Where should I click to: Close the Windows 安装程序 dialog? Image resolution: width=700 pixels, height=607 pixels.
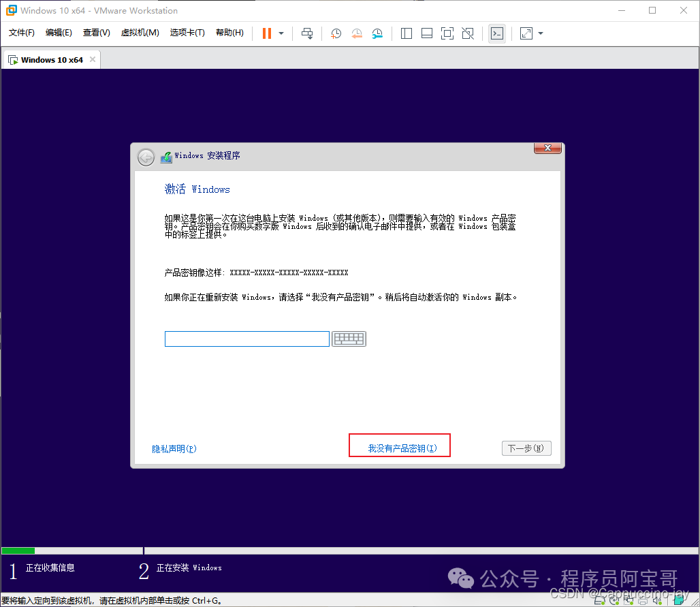point(547,148)
